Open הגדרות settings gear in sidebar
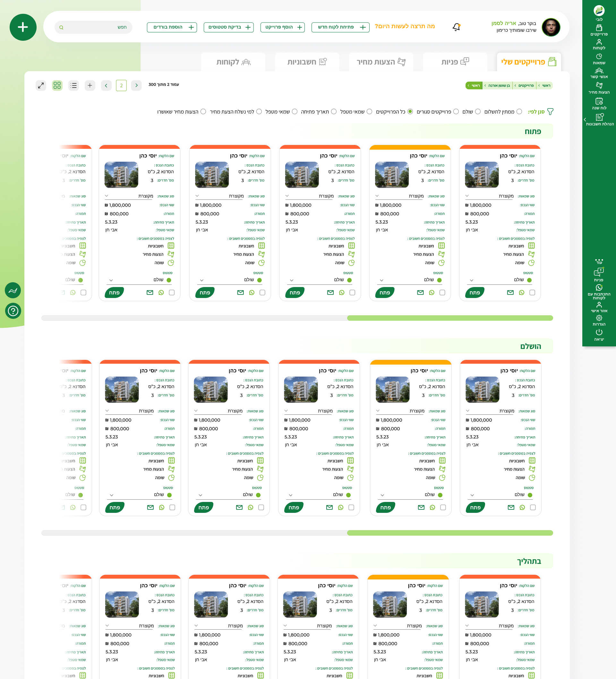This screenshot has height=679, width=616. pyautogui.click(x=599, y=320)
